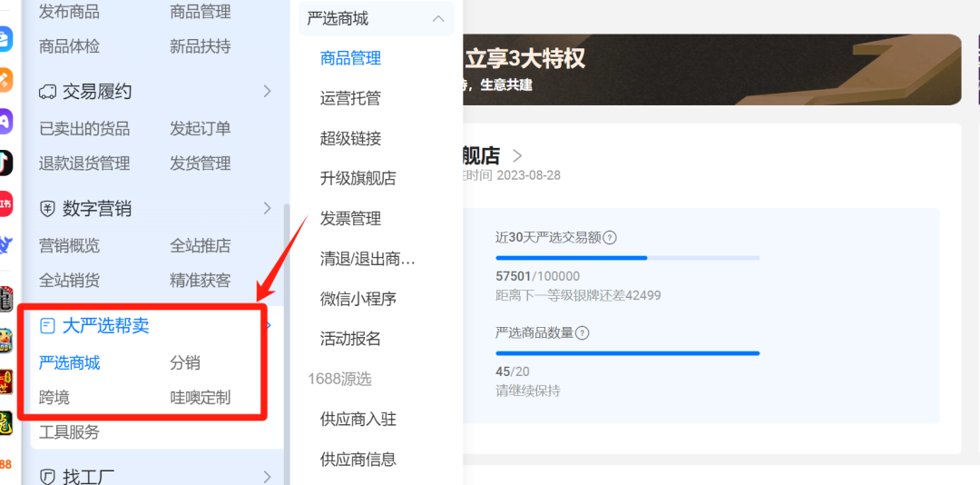980x485 pixels.
Task: Click the 近30天严选交易额 progress bar
Action: [628, 258]
